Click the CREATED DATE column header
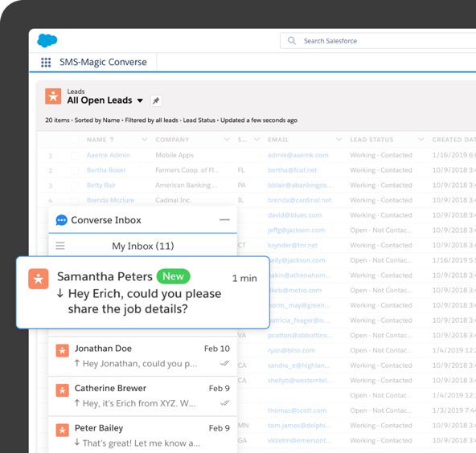 [454, 140]
